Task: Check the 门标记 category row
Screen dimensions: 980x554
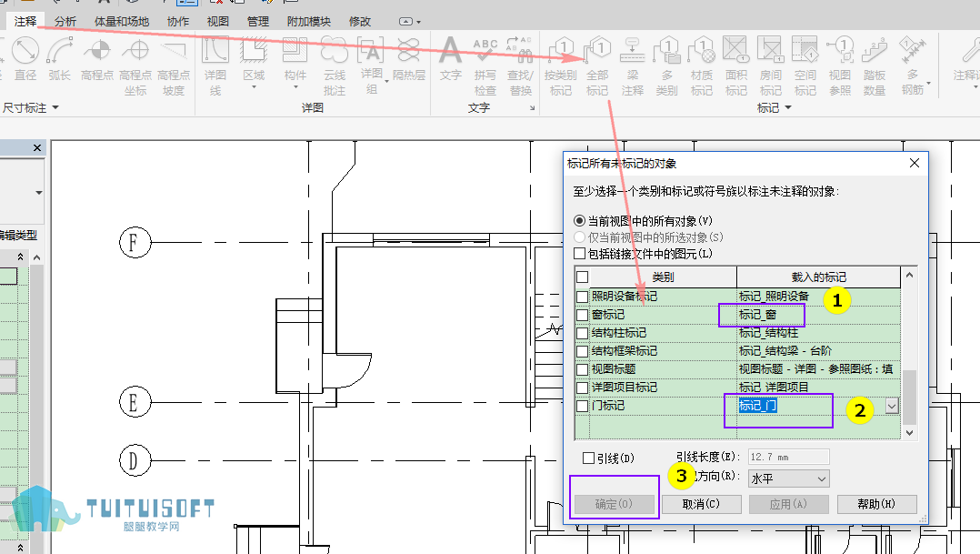Action: pos(583,406)
